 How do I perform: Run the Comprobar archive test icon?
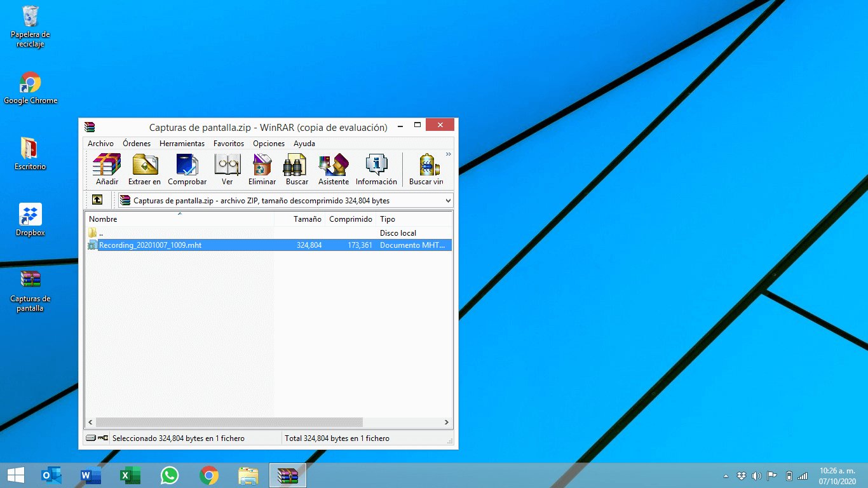click(187, 170)
